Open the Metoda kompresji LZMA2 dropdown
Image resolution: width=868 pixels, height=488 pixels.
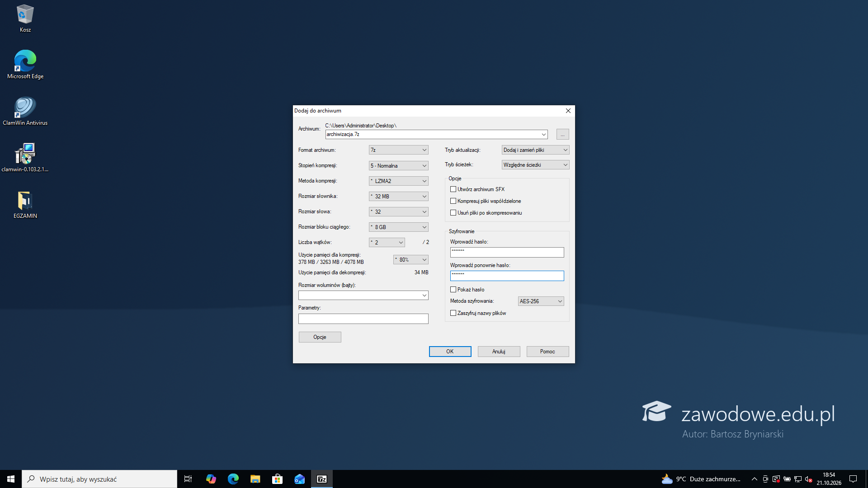click(398, 181)
